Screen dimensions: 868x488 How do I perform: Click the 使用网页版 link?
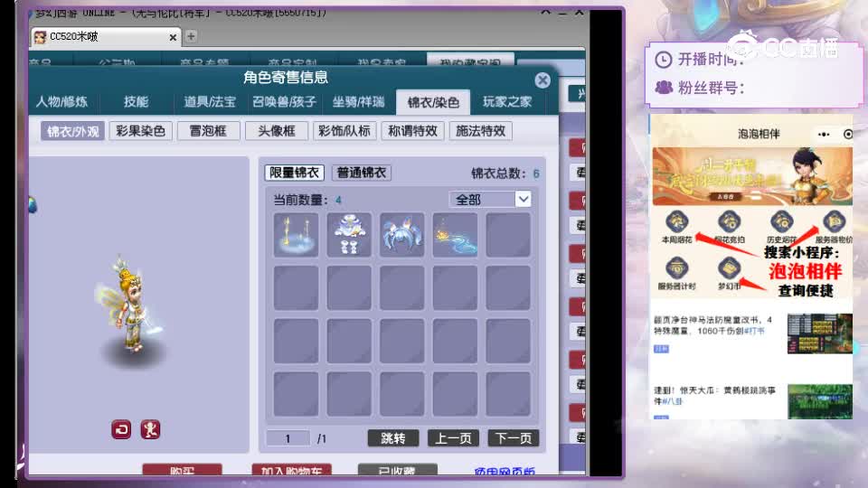(x=505, y=471)
